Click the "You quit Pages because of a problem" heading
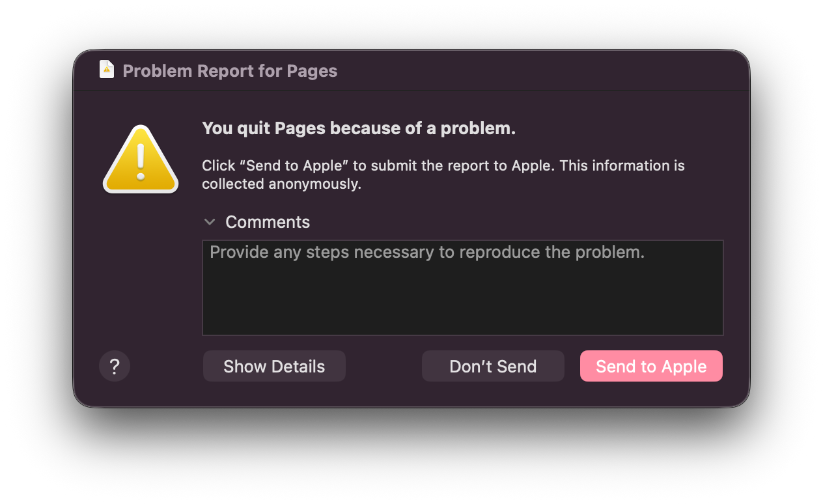The height and width of the screenshot is (504, 823). coord(359,128)
